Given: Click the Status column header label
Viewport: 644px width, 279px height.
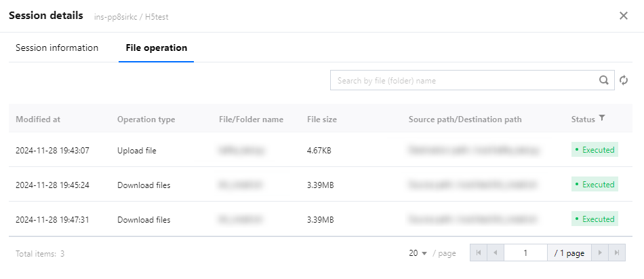Looking at the screenshot, I should [x=582, y=119].
